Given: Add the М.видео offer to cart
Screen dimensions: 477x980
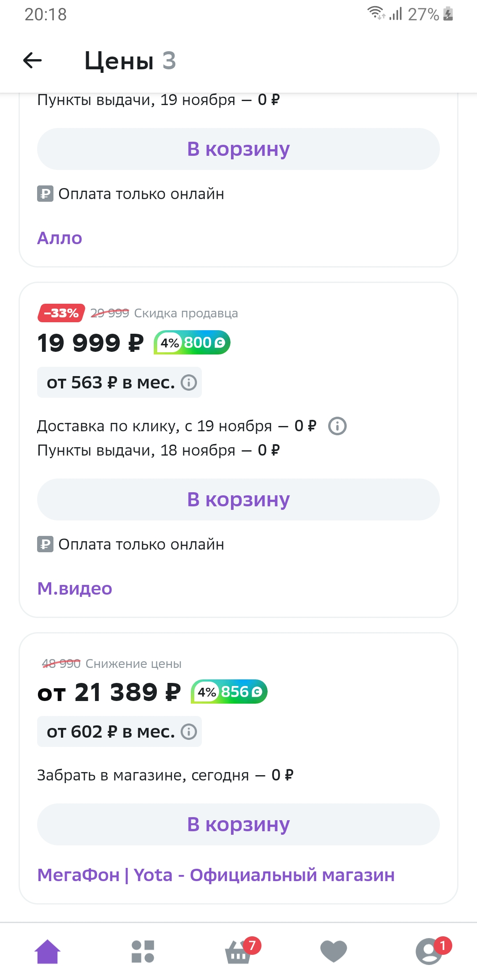Looking at the screenshot, I should pyautogui.click(x=238, y=500).
